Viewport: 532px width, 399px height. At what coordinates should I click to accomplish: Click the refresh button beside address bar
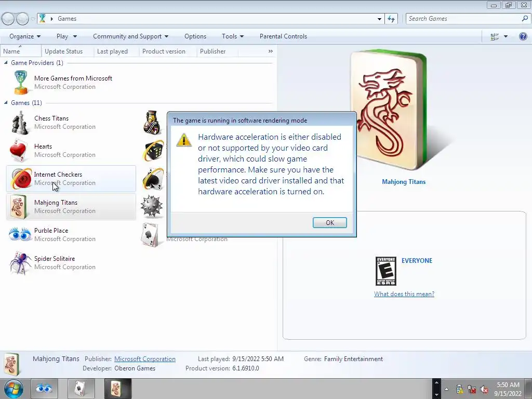click(391, 19)
